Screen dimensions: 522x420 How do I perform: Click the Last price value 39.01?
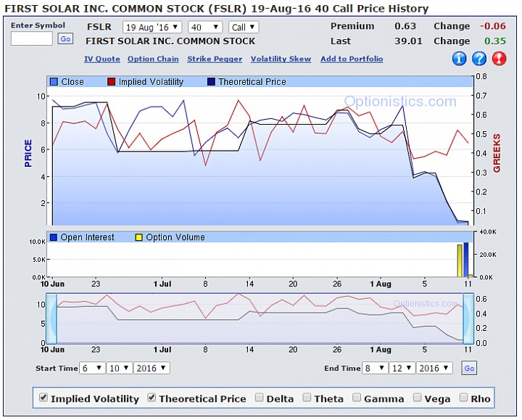[408, 41]
